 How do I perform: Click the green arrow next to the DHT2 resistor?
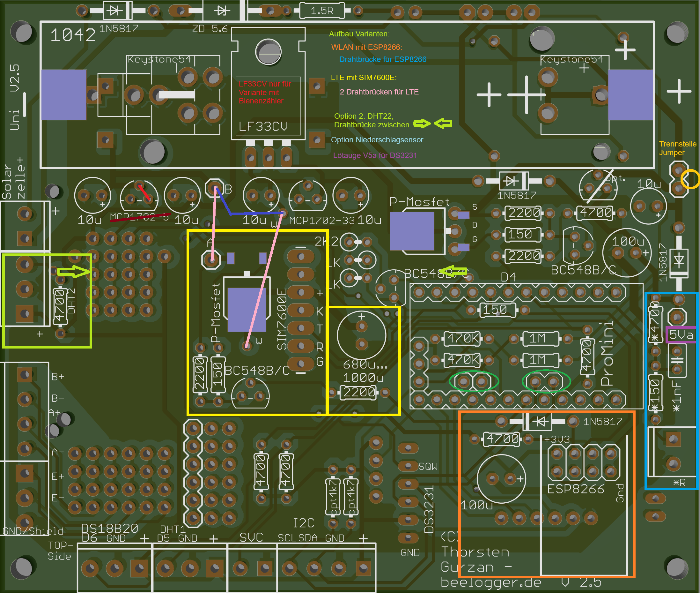[x=73, y=272]
